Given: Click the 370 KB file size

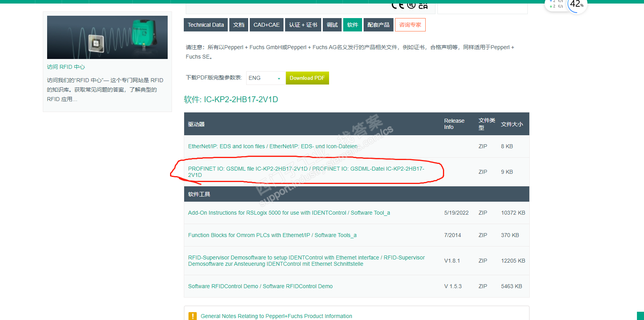Looking at the screenshot, I should click(510, 235).
